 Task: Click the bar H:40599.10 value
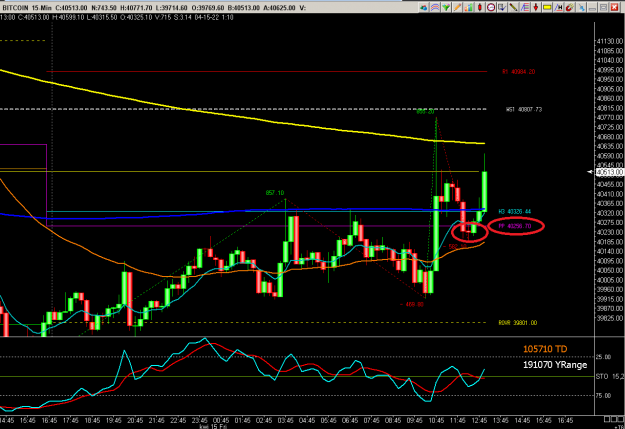tap(68, 18)
